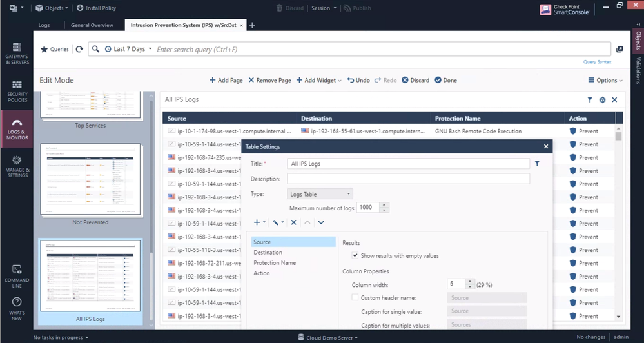Image resolution: width=644 pixels, height=343 pixels.
Task: Click the Install Policy button
Action: click(x=97, y=8)
